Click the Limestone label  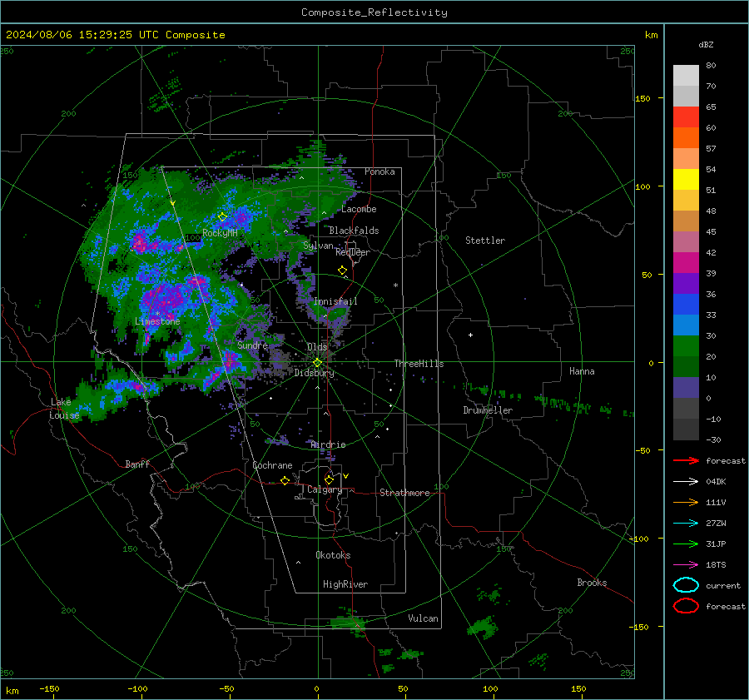[x=157, y=321]
